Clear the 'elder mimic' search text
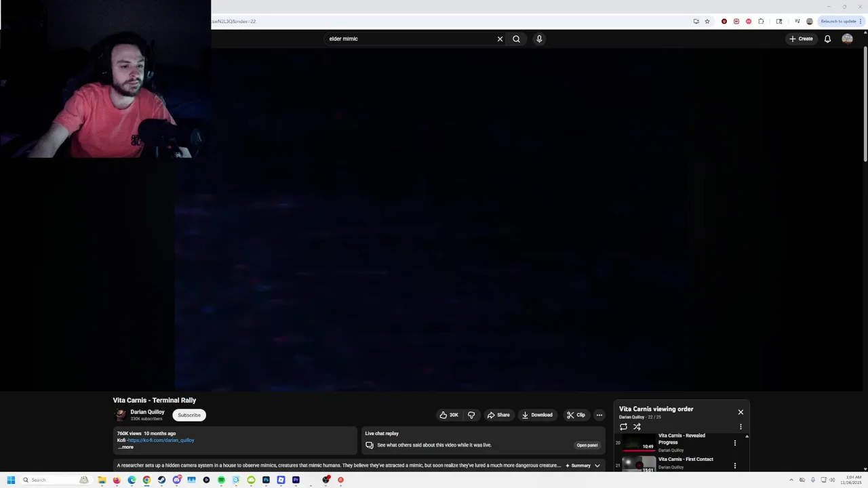The width and height of the screenshot is (868, 488). (500, 39)
